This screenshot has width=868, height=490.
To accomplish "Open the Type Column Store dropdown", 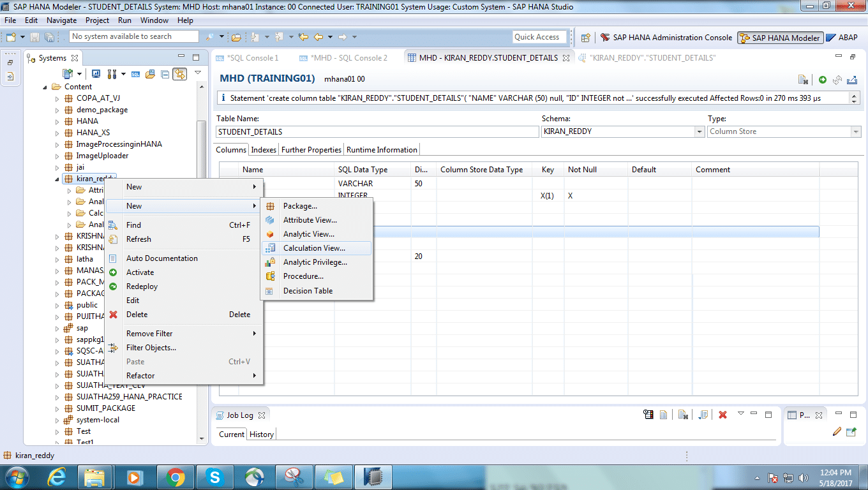I will (856, 131).
